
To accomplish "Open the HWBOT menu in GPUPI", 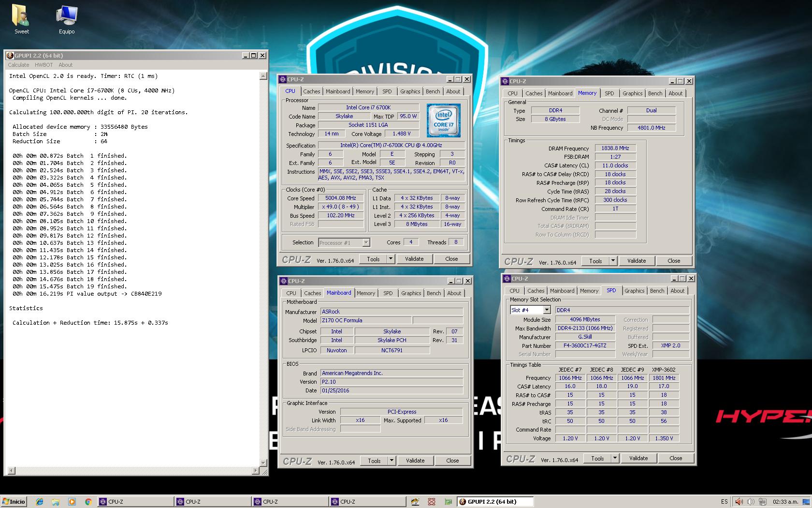I will pyautogui.click(x=43, y=65).
